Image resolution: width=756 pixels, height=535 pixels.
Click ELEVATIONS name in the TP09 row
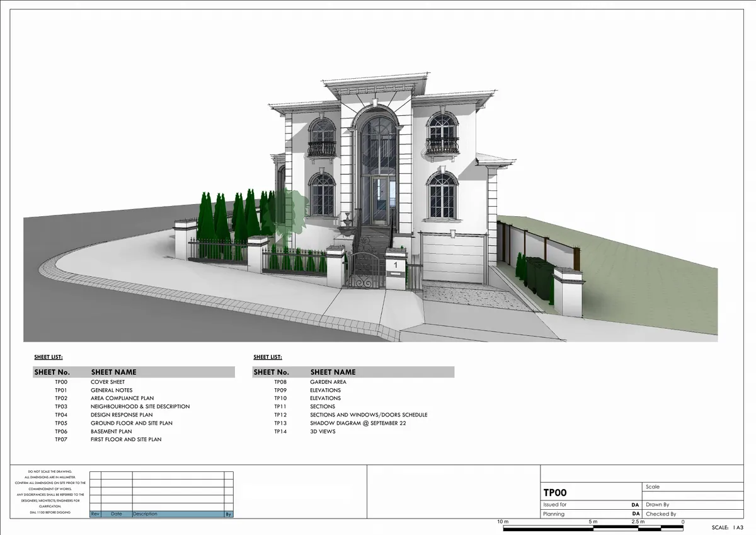[325, 390]
